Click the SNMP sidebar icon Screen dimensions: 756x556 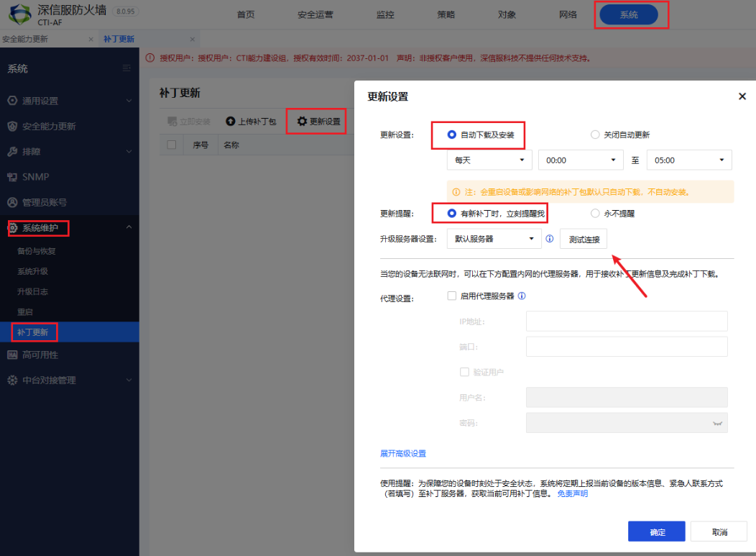pos(12,177)
